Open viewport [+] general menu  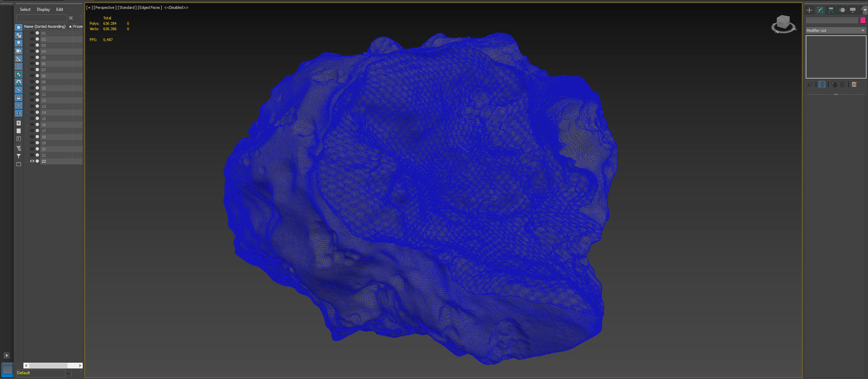coord(90,7)
